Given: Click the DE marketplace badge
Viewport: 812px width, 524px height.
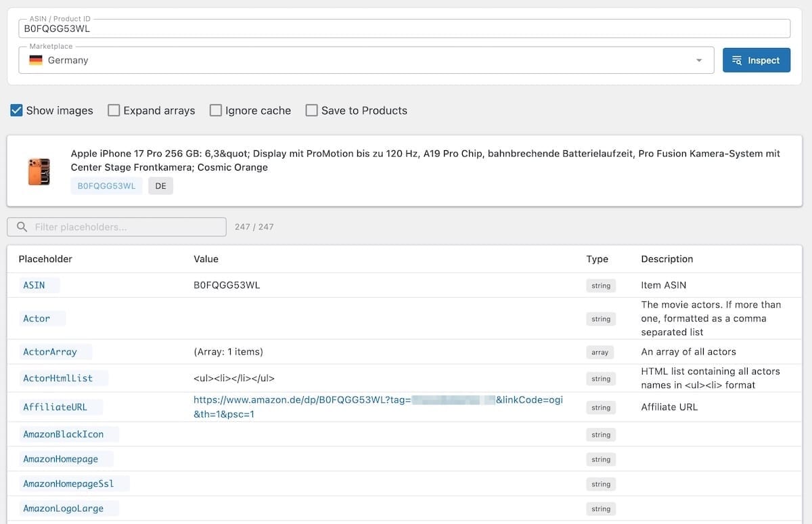Looking at the screenshot, I should [160, 186].
